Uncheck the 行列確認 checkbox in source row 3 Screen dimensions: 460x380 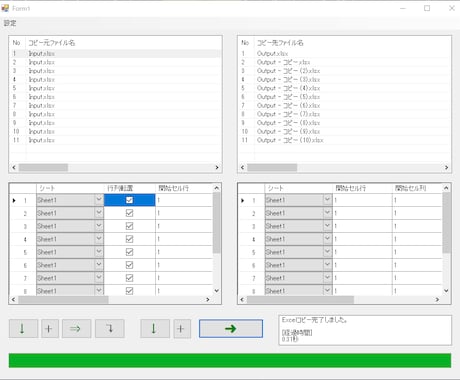pos(129,226)
